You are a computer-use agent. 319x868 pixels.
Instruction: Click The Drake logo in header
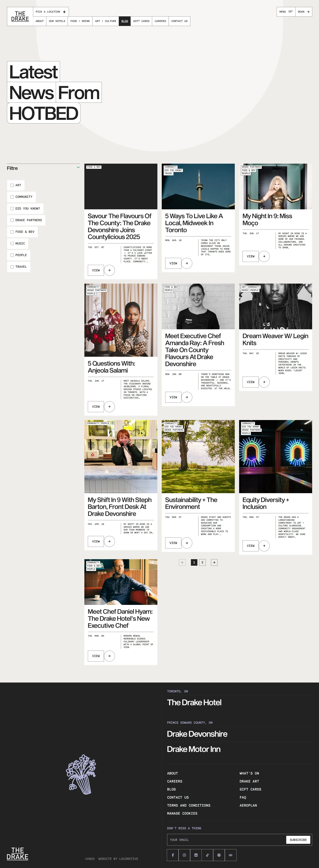(x=20, y=16)
